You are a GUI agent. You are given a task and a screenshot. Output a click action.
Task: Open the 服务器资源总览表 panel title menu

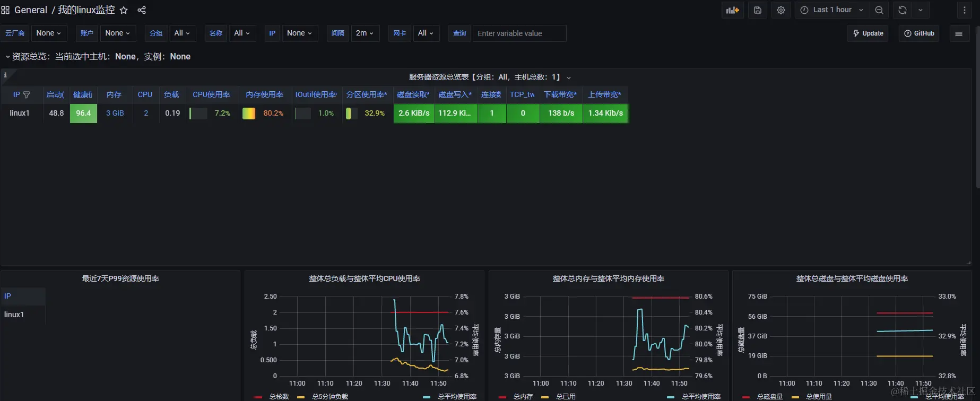[x=489, y=77]
